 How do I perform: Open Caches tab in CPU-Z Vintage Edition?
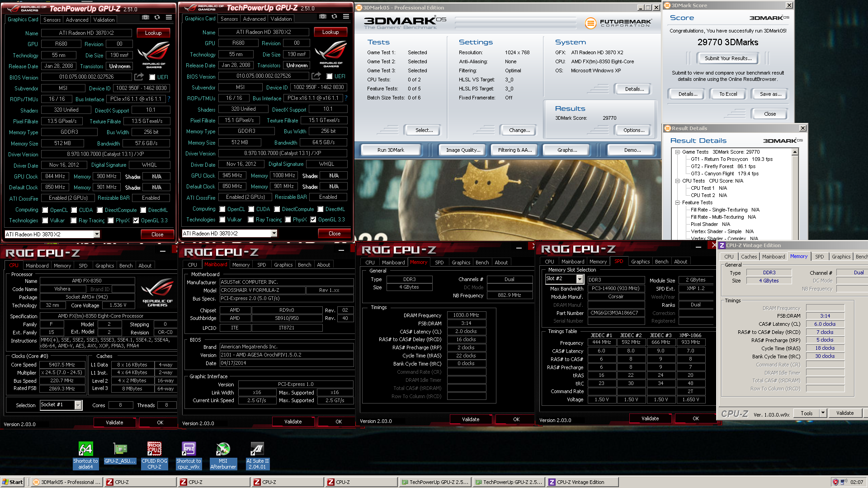(x=749, y=257)
